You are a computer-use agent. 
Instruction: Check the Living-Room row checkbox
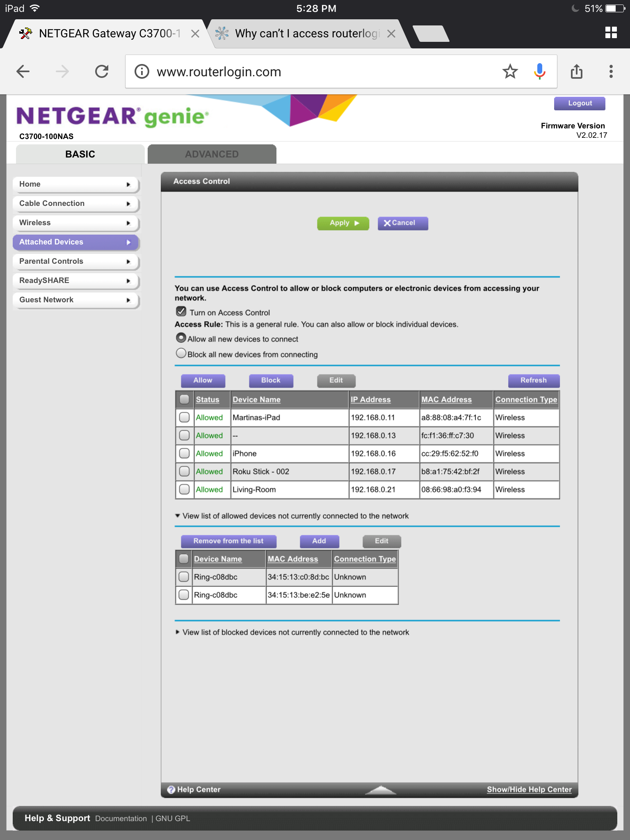click(x=184, y=489)
